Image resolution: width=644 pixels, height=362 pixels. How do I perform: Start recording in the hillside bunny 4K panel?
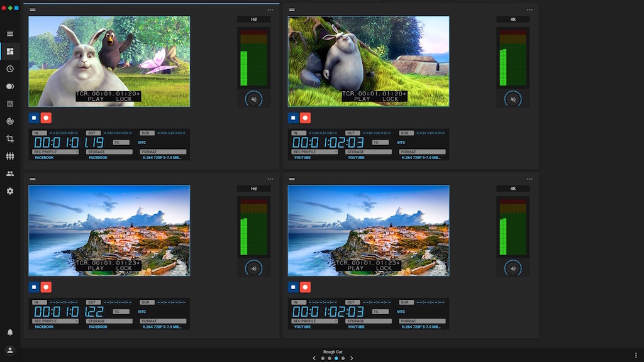pos(305,118)
